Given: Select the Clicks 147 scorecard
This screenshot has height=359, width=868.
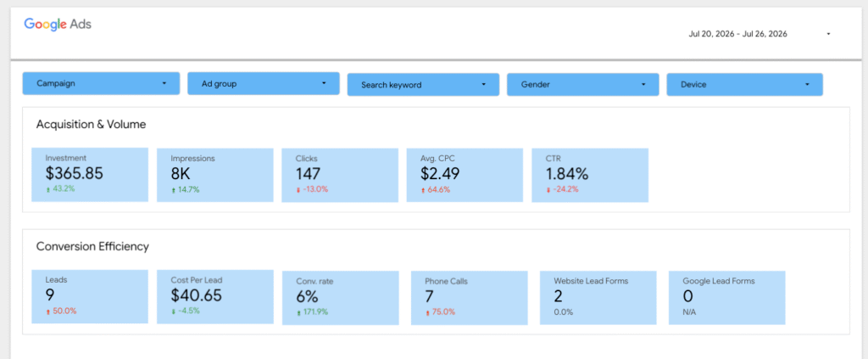Looking at the screenshot, I should (340, 175).
